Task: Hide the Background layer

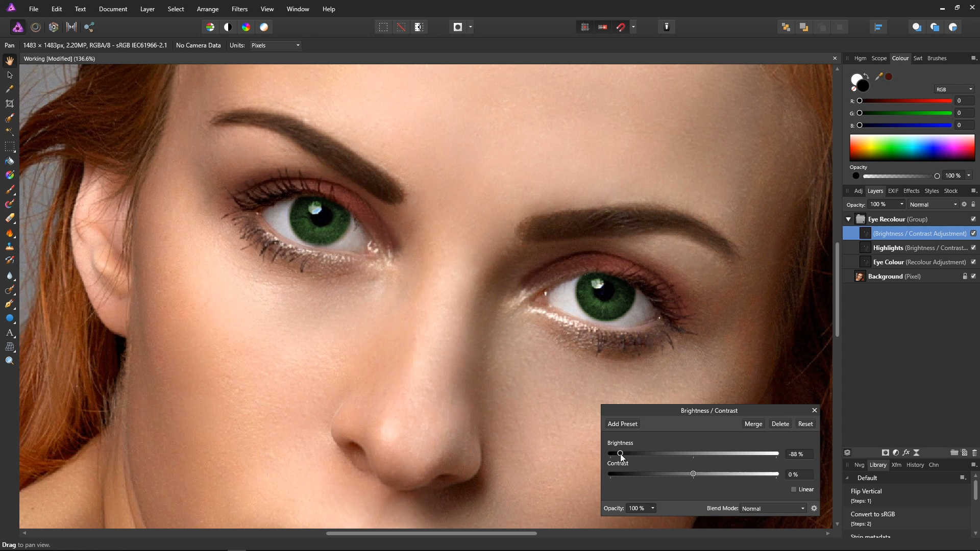Action: click(x=973, y=276)
